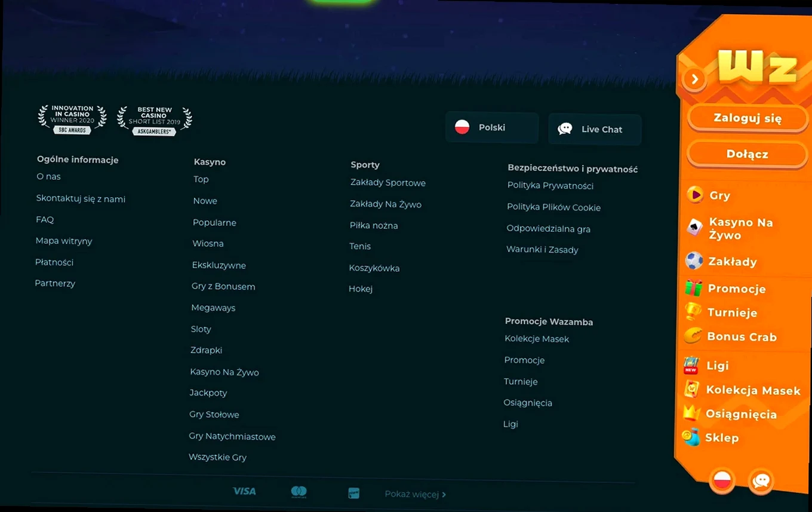Screen dimensions: 812x512
Task: Click the Ligi NEW badge icon
Action: (x=691, y=365)
